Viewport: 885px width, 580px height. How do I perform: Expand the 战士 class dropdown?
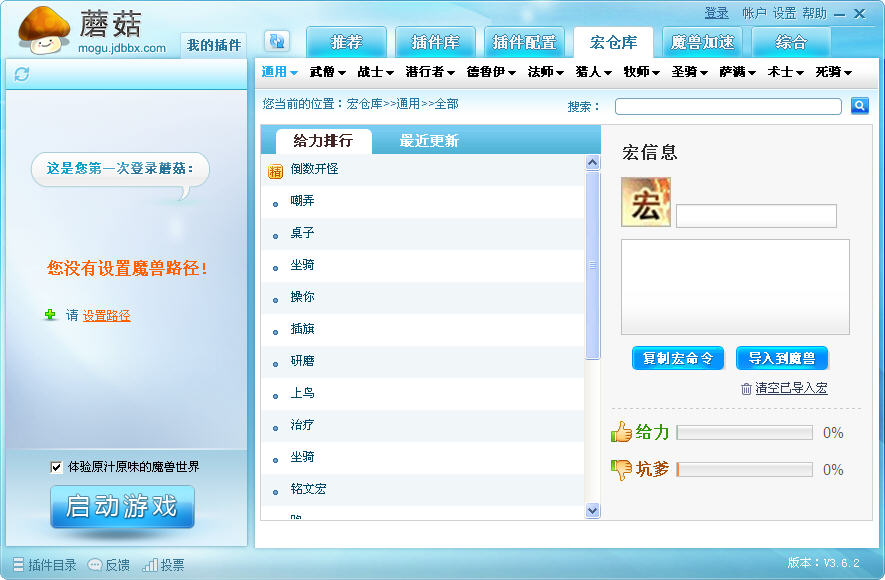[376, 72]
